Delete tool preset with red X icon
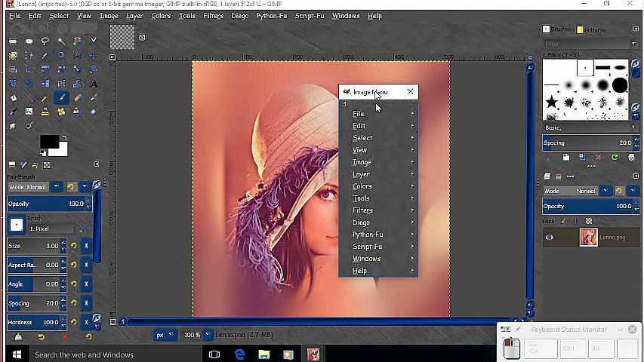The width and height of the screenshot is (644, 362). coord(64,337)
